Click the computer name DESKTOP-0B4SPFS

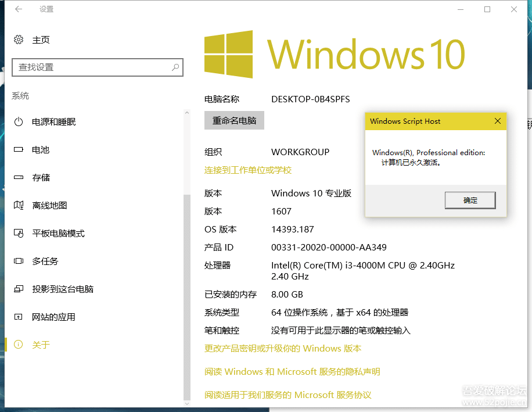[x=311, y=99]
